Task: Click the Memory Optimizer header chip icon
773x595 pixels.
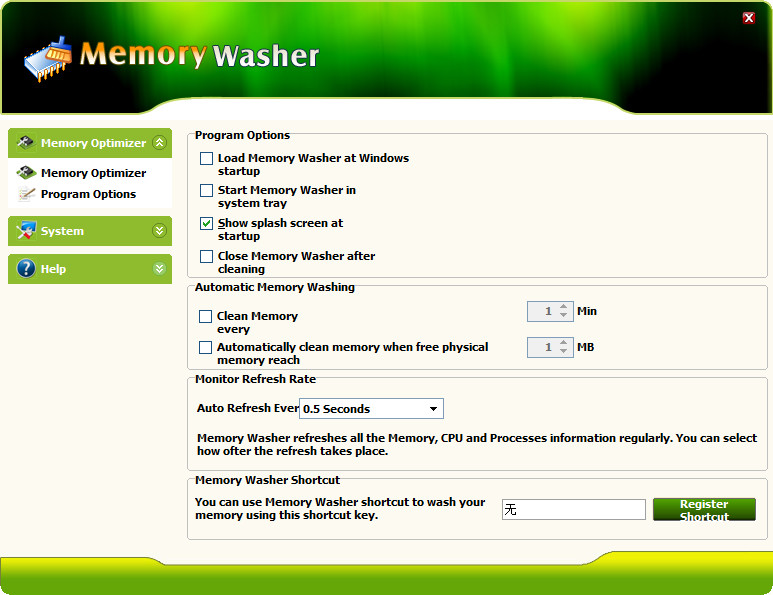Action: click(x=25, y=142)
